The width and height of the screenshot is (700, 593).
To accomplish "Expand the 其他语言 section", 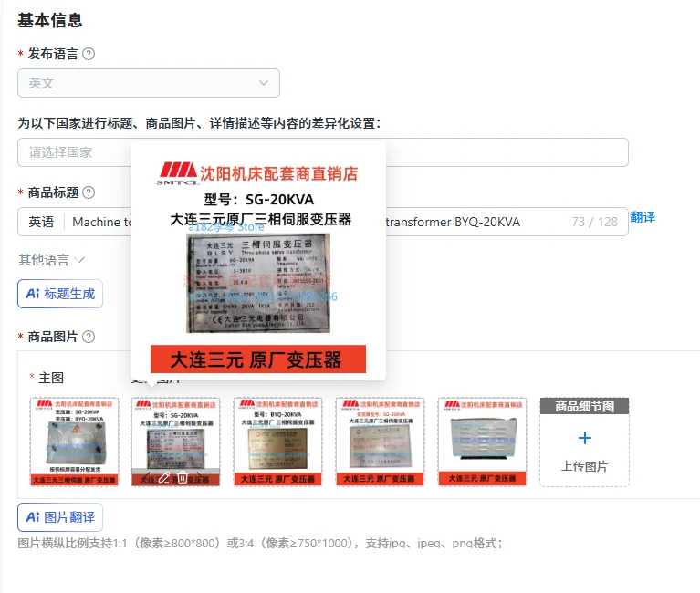I will coord(51,260).
